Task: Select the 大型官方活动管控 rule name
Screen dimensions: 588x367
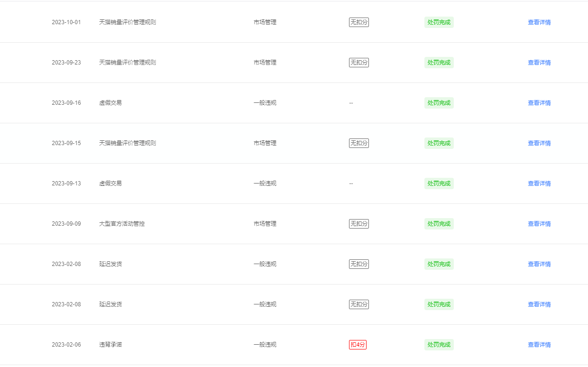Action: tap(122, 224)
